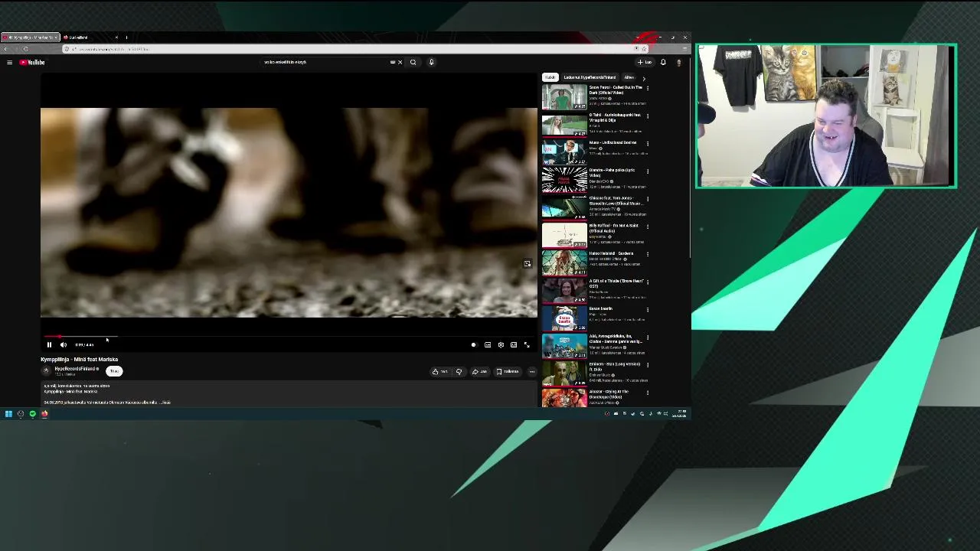Viewport: 980px width, 551px height.
Task: Open options for the Snow Patrol video
Action: point(648,88)
